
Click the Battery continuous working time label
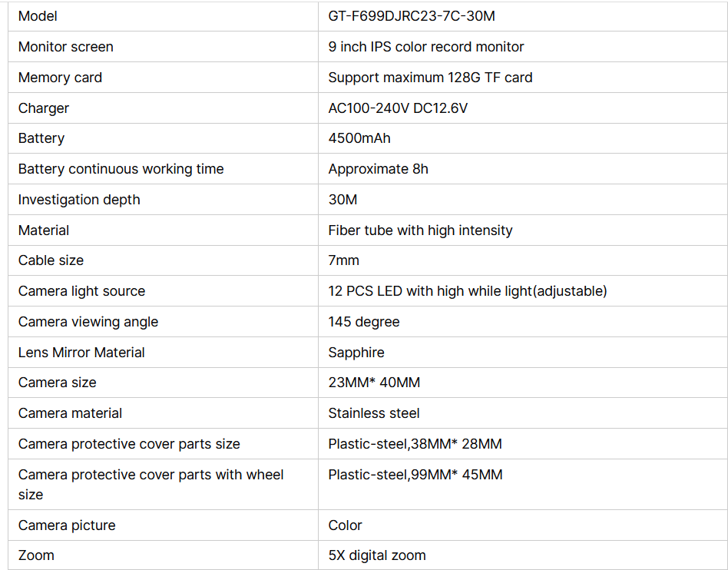[121, 169]
